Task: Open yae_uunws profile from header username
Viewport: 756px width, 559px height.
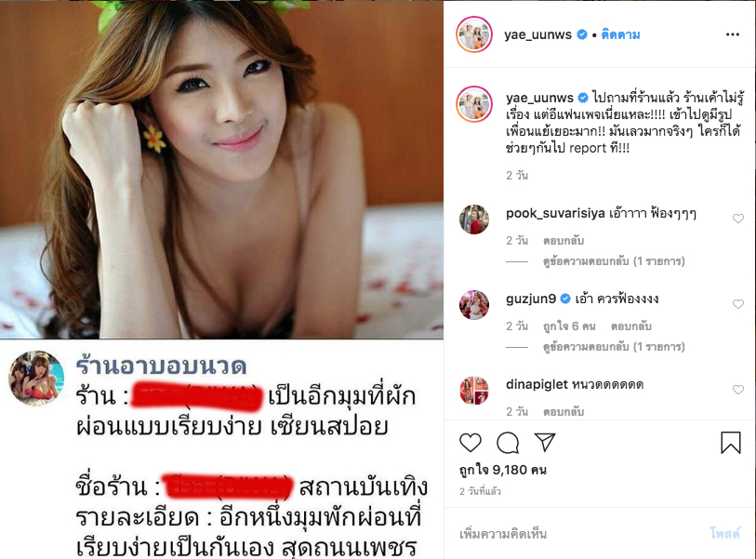Action: [x=538, y=34]
